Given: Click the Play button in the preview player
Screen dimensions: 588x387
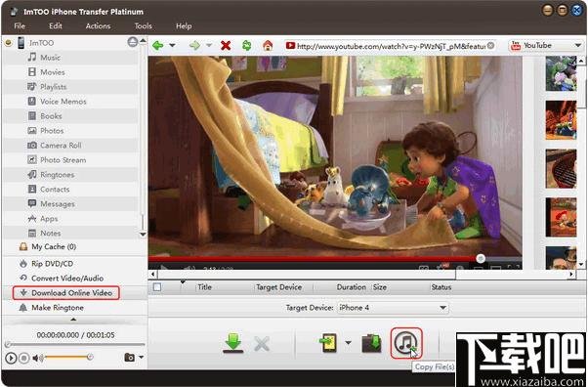Looking at the screenshot, I should [11, 358].
